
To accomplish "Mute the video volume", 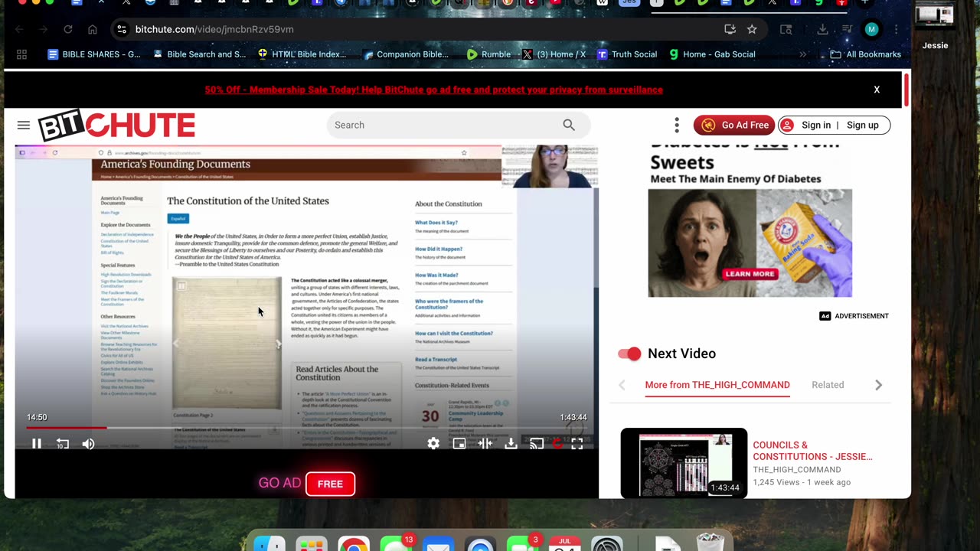I will [88, 444].
